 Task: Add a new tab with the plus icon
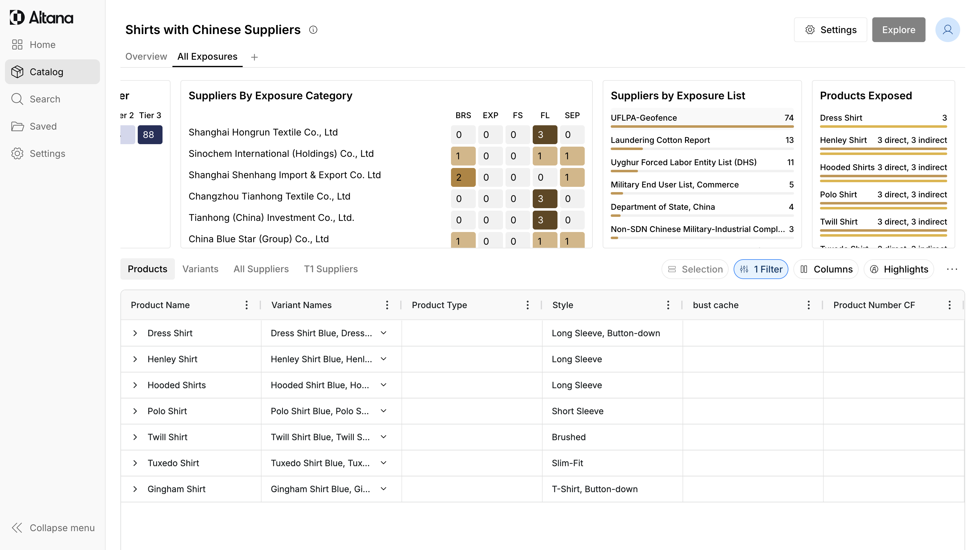tap(254, 57)
